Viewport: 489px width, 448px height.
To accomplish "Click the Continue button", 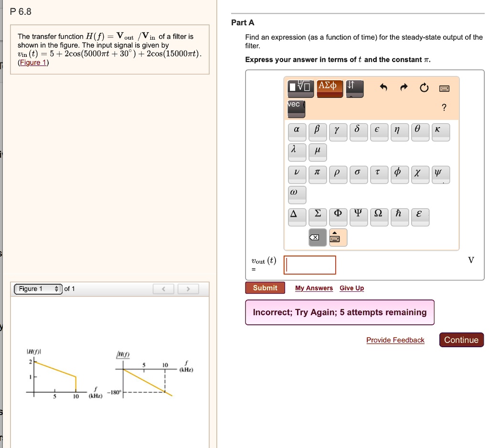I will click(x=461, y=340).
